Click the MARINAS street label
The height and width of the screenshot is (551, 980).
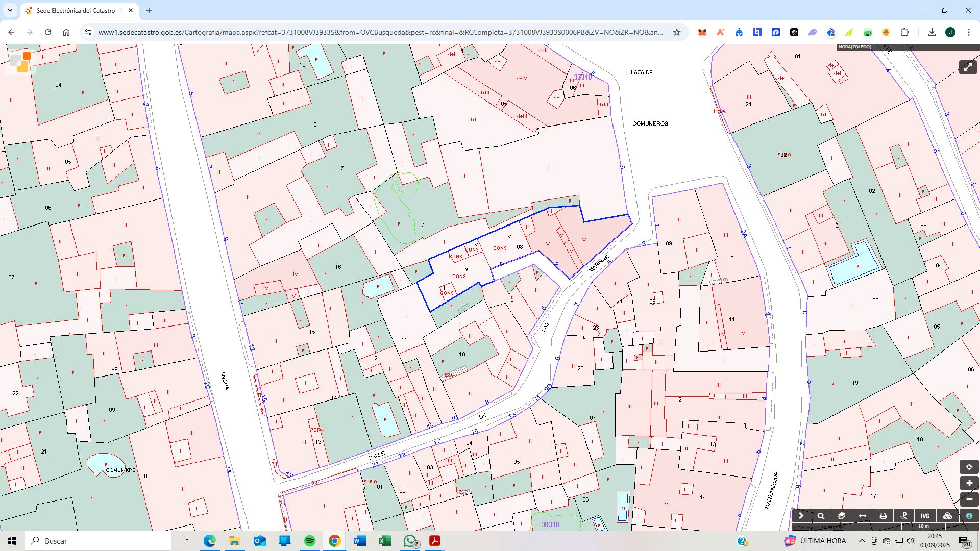[599, 263]
